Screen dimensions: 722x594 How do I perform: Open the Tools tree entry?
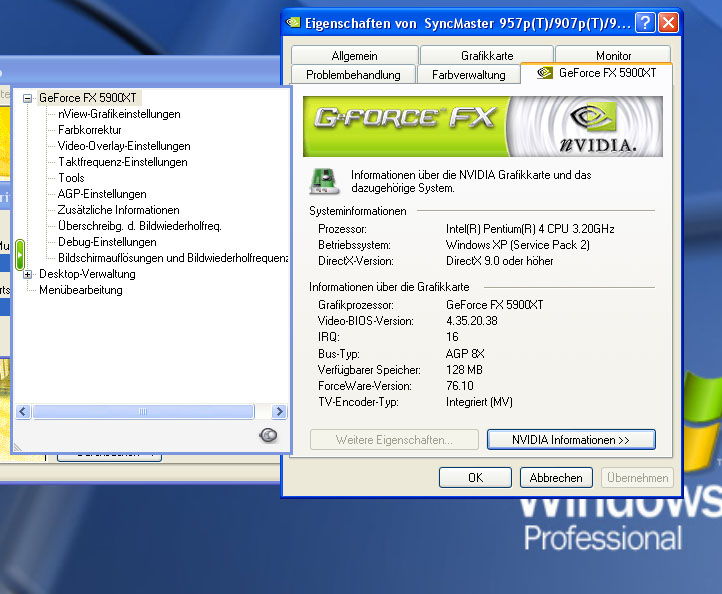tap(71, 178)
